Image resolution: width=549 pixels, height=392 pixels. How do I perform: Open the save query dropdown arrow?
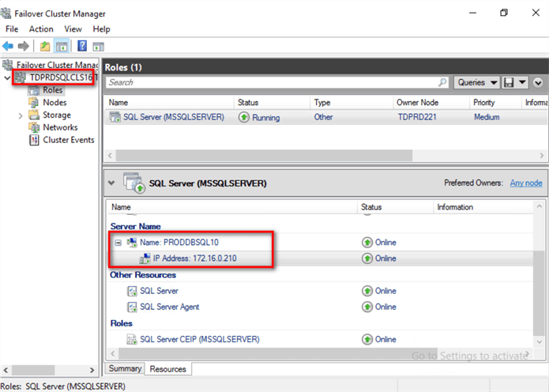point(522,83)
